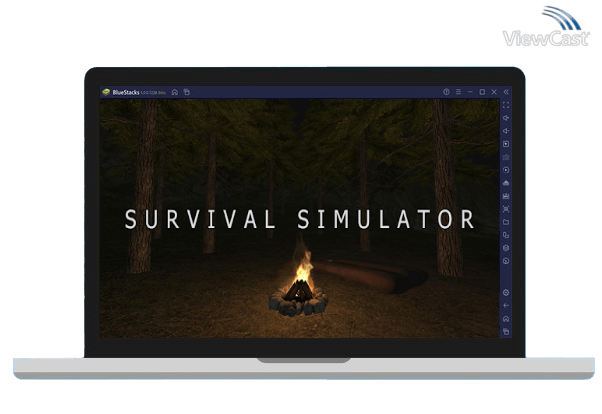602x414 pixels.
Task: Open the dimmed keyboard game controls icon
Action: 506,157
